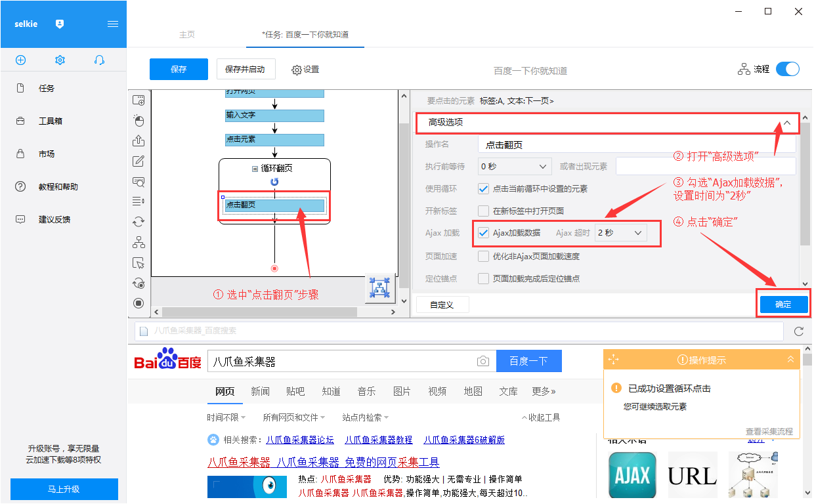Click the 保存 button
Screen dimensions: 814x504
click(179, 69)
